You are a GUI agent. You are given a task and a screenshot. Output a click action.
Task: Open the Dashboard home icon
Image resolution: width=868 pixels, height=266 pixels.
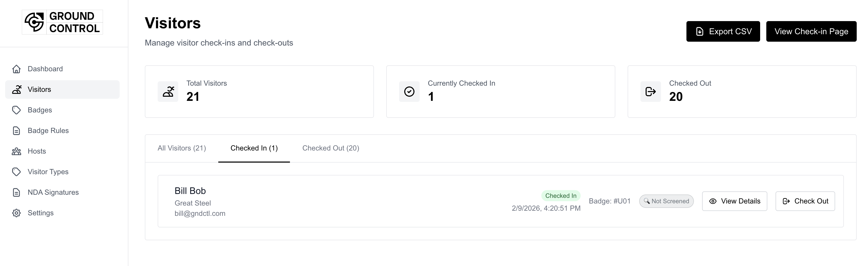point(16,69)
